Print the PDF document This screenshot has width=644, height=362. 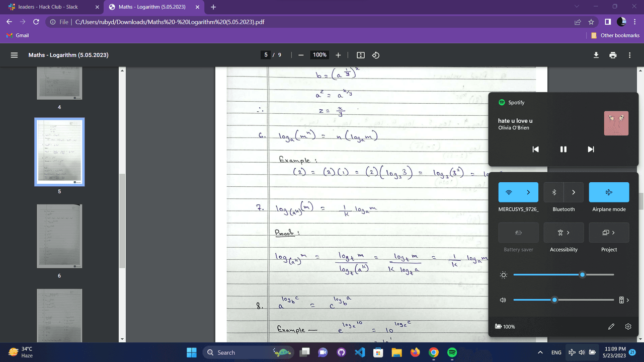tap(612, 55)
